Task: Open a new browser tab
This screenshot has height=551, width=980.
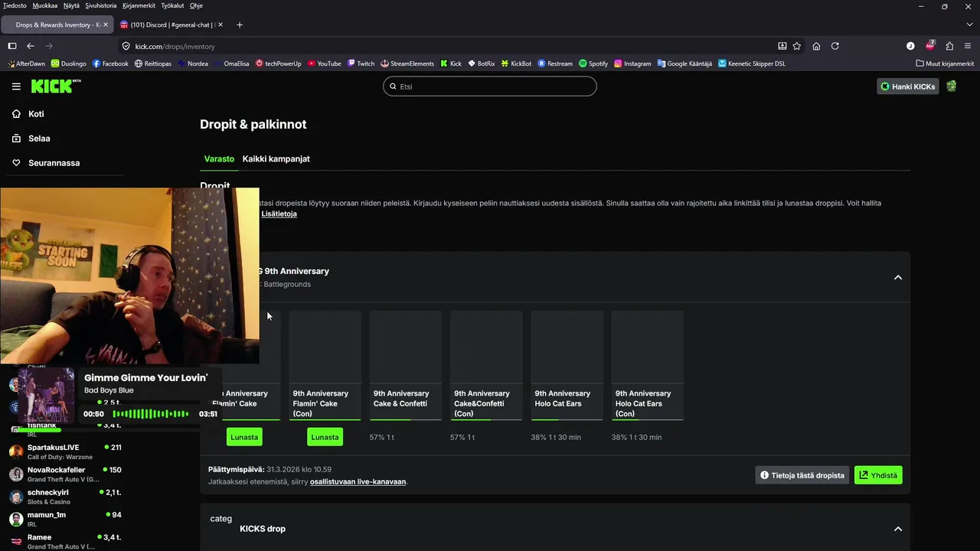Action: point(239,24)
